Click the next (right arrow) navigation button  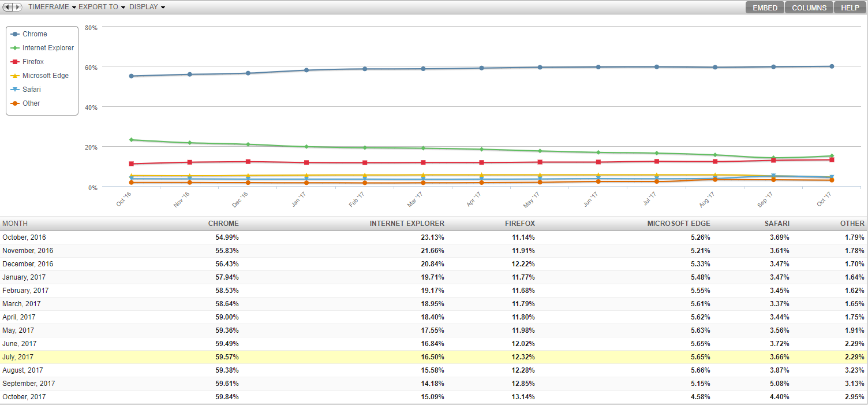pos(18,7)
